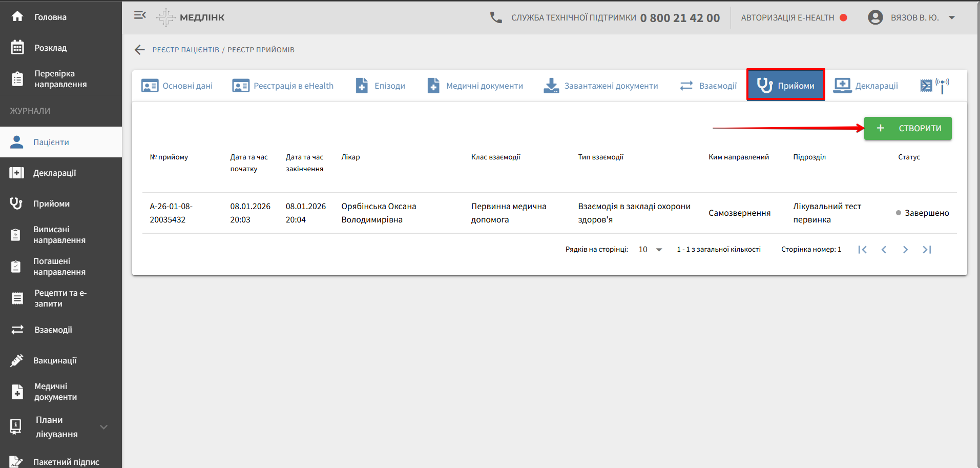Open the terminal antenna icon tab
980x468 pixels.
click(x=934, y=86)
